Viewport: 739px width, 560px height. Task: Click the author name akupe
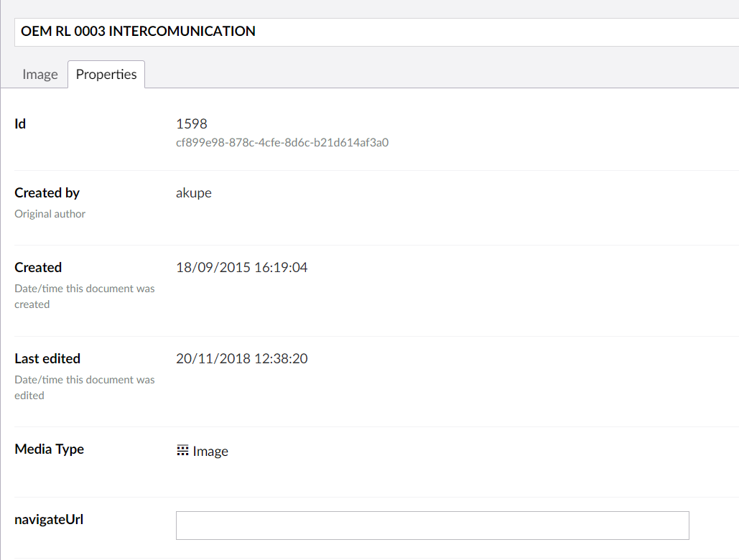pyautogui.click(x=194, y=193)
